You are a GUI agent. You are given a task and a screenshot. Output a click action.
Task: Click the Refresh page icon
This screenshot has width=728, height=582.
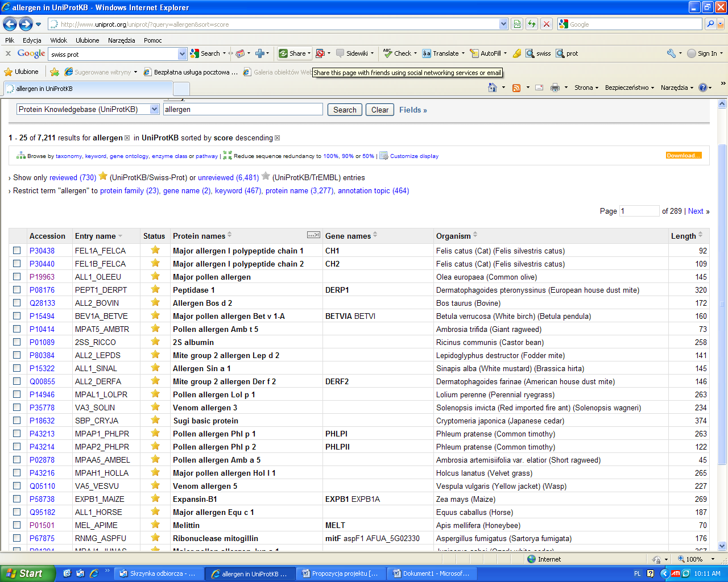pyautogui.click(x=532, y=24)
